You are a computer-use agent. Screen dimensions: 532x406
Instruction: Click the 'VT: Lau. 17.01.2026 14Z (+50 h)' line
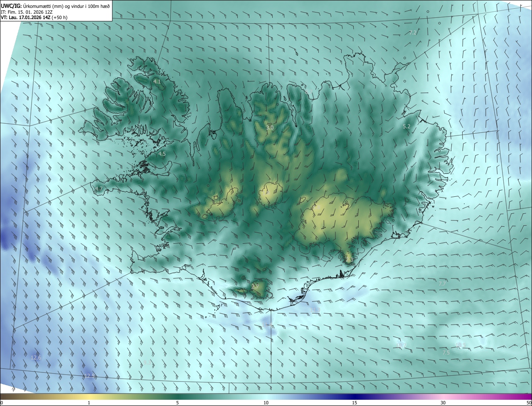coord(34,18)
